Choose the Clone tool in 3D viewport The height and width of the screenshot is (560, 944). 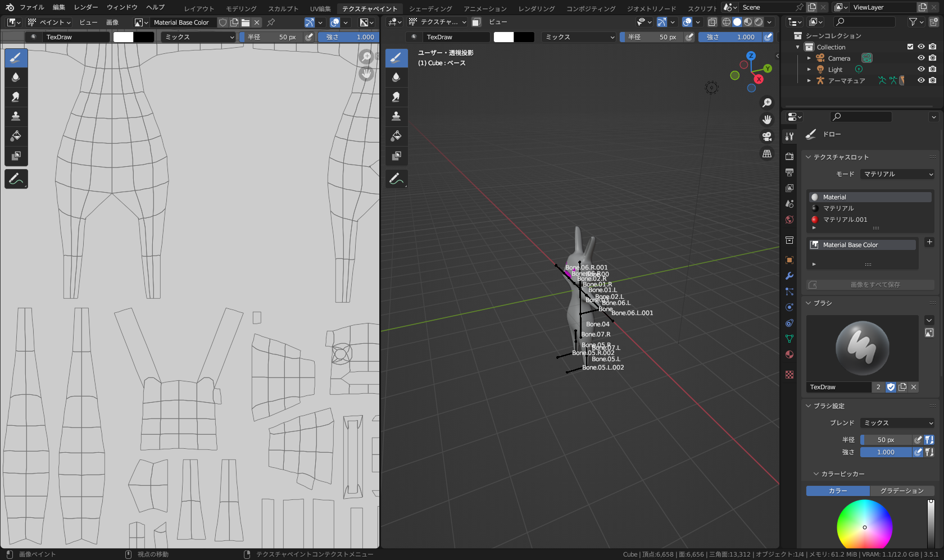(x=396, y=116)
